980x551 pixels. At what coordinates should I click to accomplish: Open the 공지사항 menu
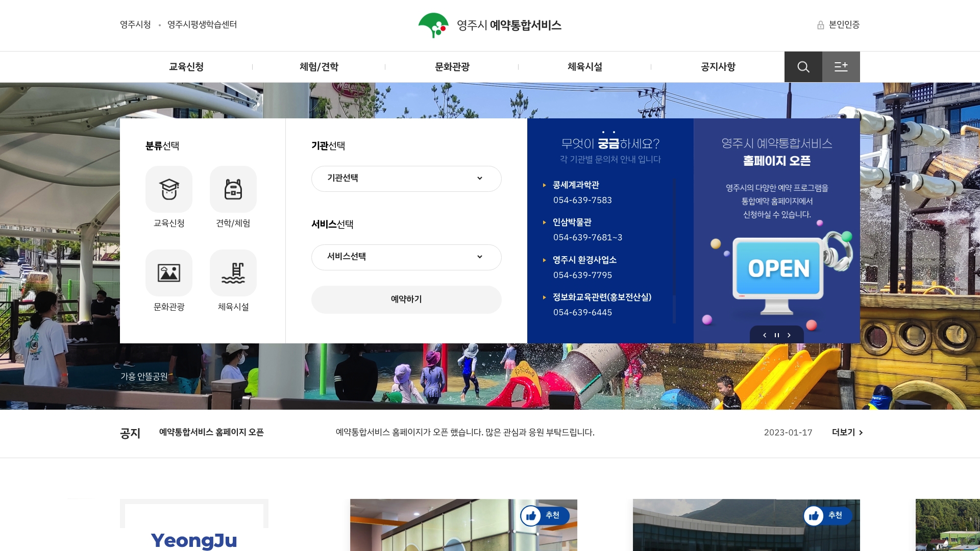[718, 67]
